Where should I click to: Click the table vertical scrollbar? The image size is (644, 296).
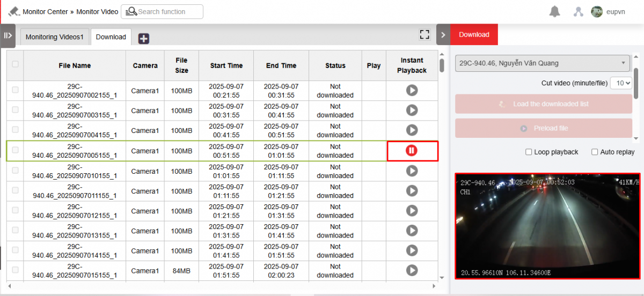pos(442,65)
